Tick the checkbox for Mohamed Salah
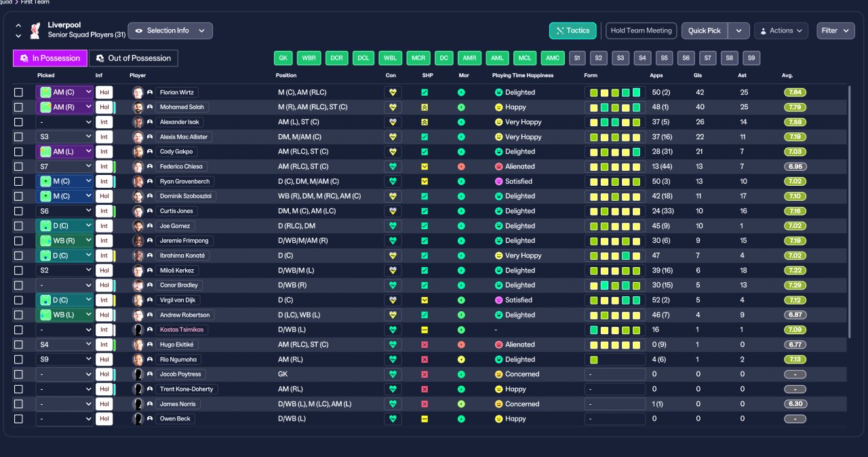This screenshot has height=457, width=868. click(x=18, y=107)
